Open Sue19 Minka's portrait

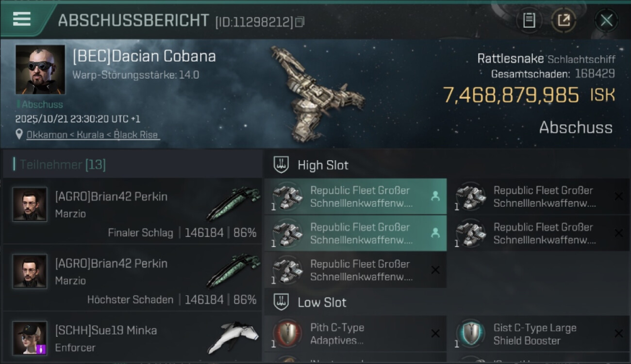pyautogui.click(x=30, y=338)
